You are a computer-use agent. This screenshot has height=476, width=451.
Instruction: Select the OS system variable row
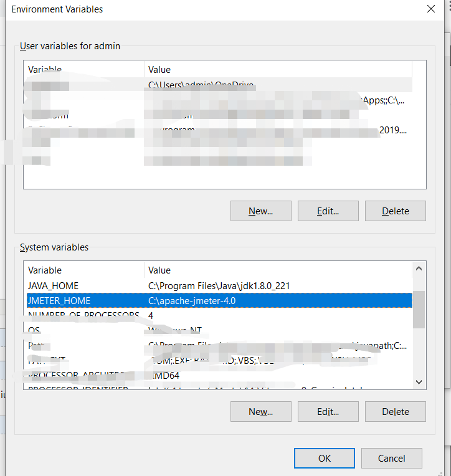coord(219,330)
